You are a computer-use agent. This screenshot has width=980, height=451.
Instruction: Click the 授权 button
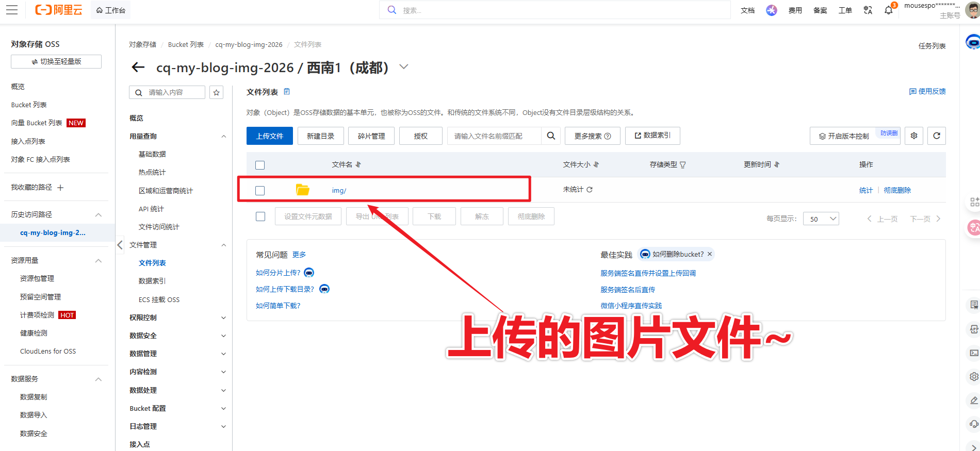pos(421,136)
